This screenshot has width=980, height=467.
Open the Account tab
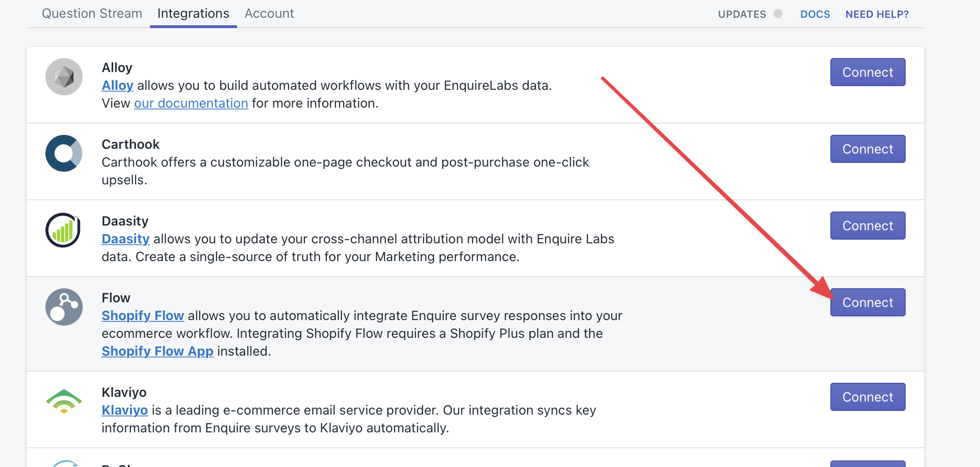pyautogui.click(x=269, y=14)
